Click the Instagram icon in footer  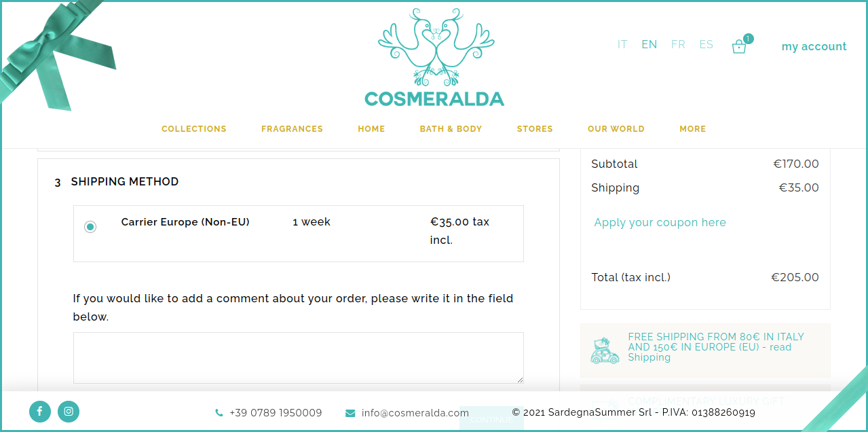point(69,411)
